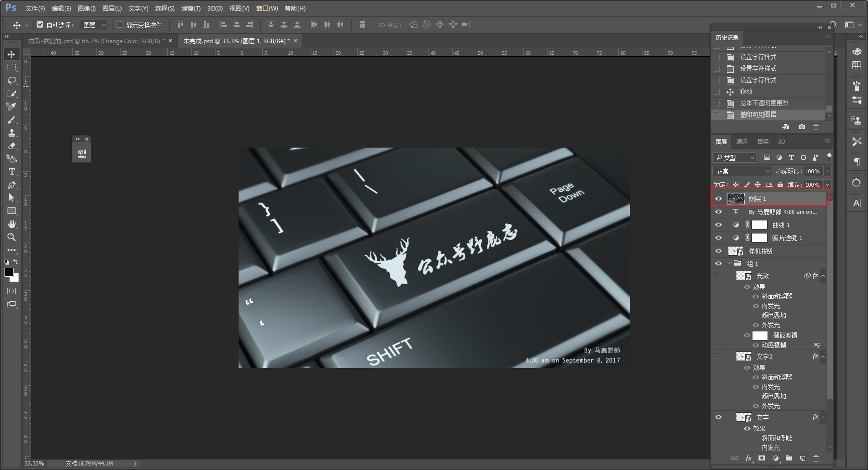Open the auto-select 图层 dropdown
The height and width of the screenshot is (470, 868).
94,25
